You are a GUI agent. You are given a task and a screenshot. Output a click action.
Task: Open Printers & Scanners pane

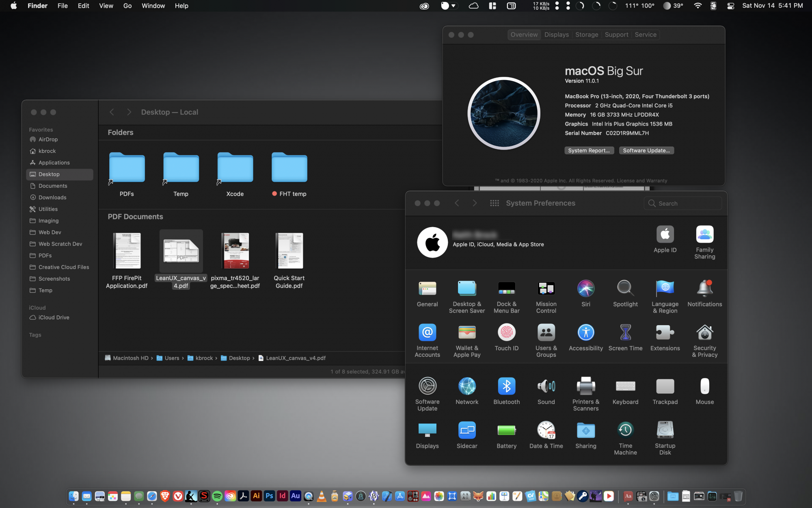[585, 386]
